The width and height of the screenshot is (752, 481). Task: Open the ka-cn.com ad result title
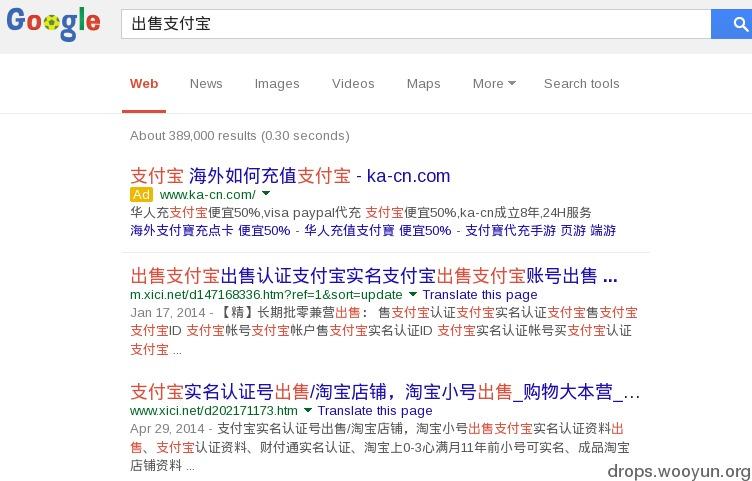(290, 176)
